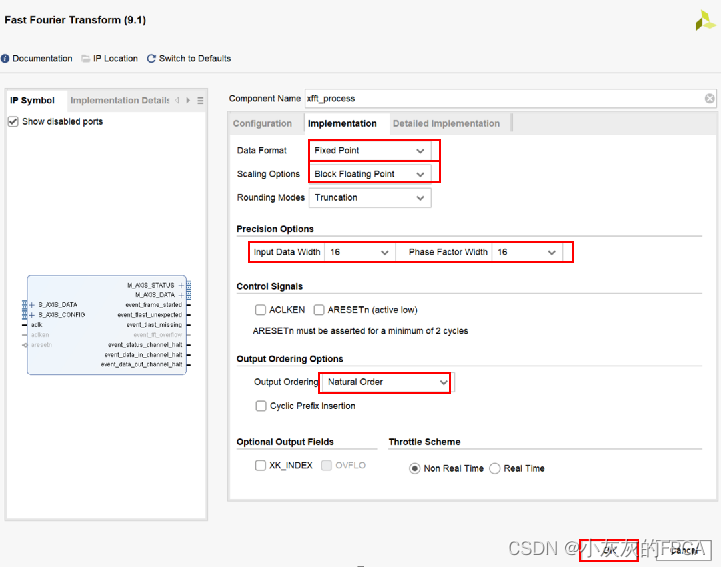Expand the M_AXIS_DATA port plus icon
Screen dimensions: 721x567
(181, 295)
